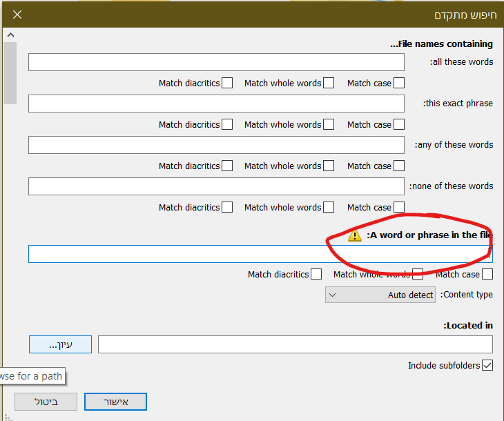The image size is (504, 421).
Task: Click the 'any of these words:' label
Action: (x=454, y=145)
